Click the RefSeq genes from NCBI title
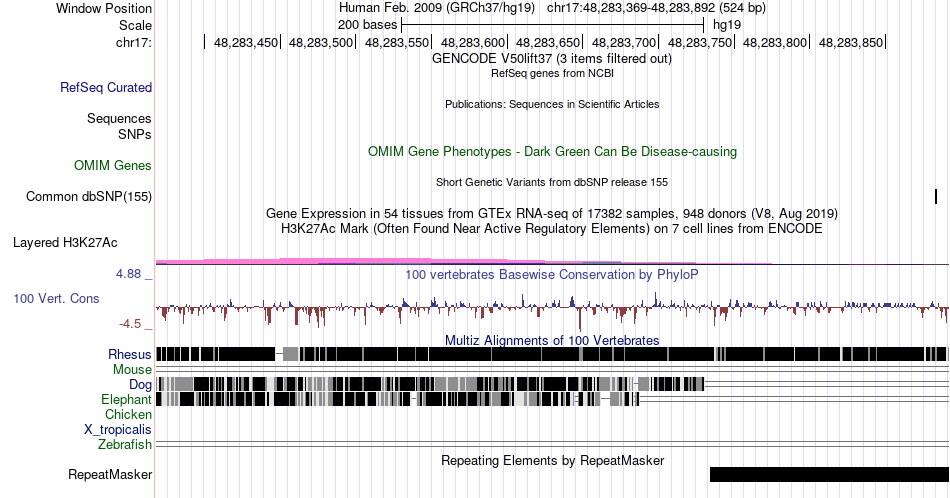Viewport: 950px width, 498px height. click(552, 73)
